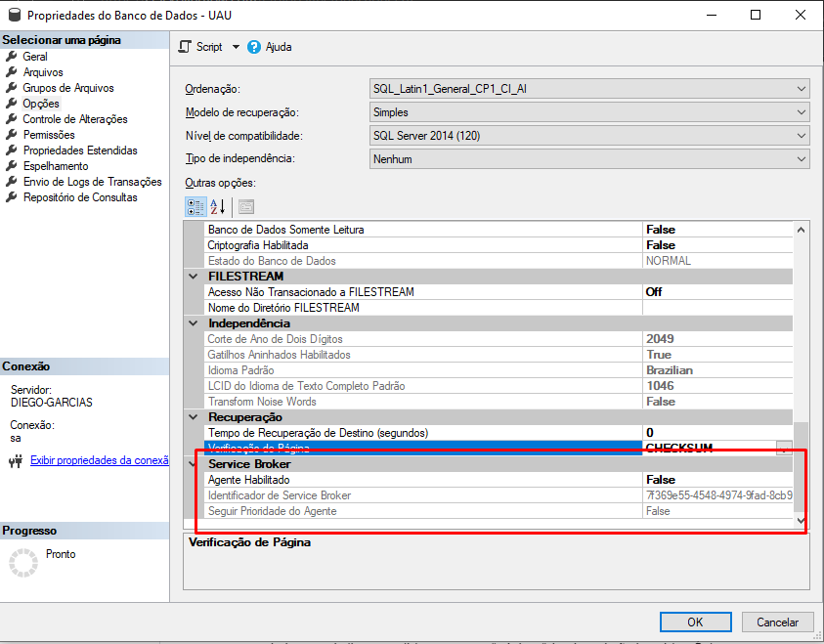
Task: Open Modelo de recuperação dropdown
Action: tap(801, 112)
